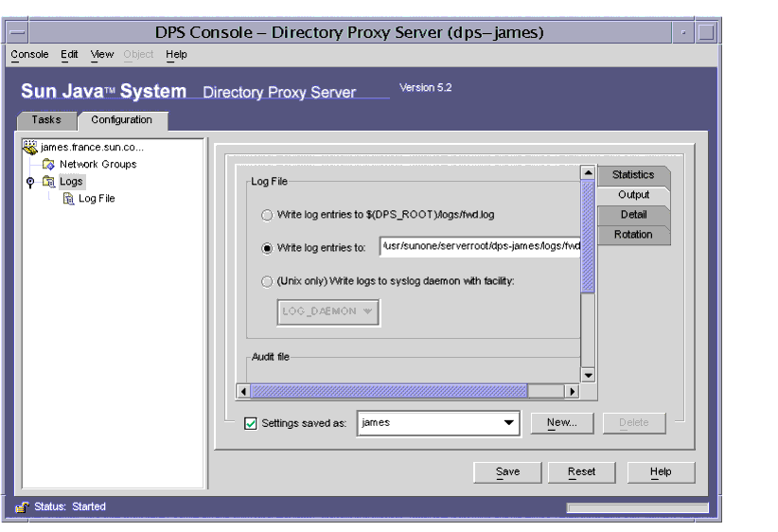Click the progress bar in status bar
Screen dimensions: 778x532
638,507
